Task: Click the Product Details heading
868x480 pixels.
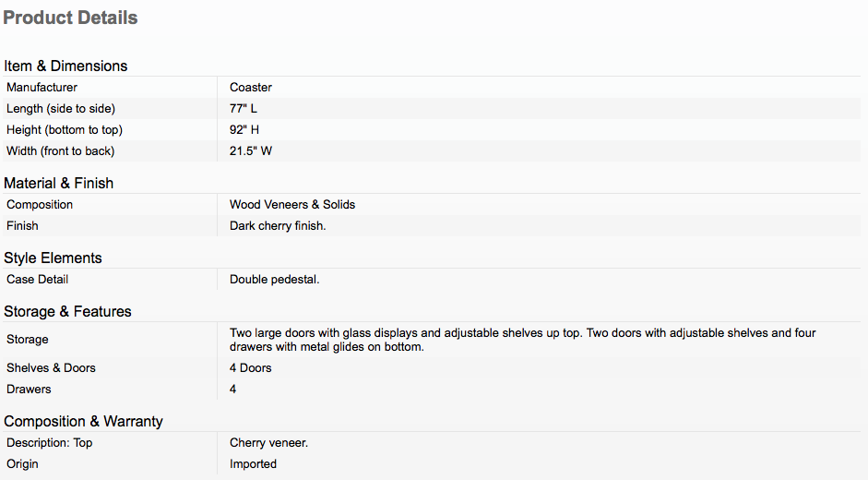Action: pyautogui.click(x=70, y=18)
